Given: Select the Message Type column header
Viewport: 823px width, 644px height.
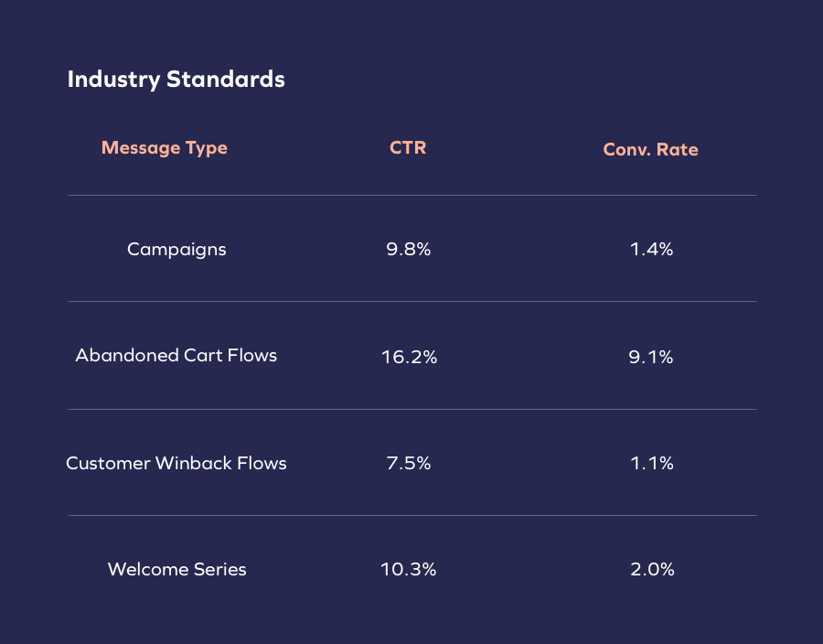Looking at the screenshot, I should click(x=165, y=148).
